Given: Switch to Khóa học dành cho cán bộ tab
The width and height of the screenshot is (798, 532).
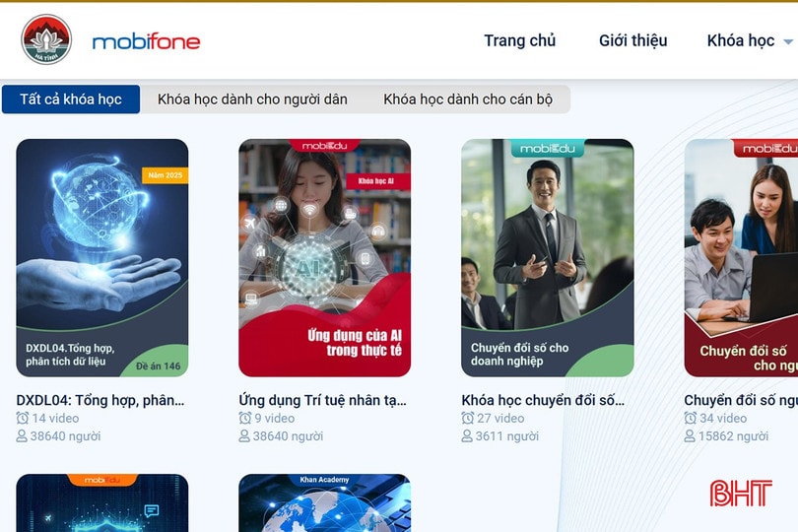Looking at the screenshot, I should pyautogui.click(x=468, y=100).
